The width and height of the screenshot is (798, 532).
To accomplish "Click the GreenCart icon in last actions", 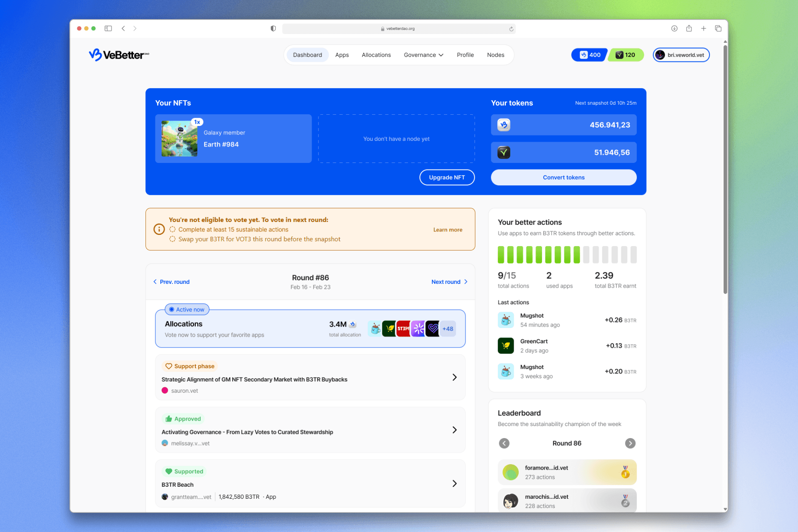I will [506, 345].
